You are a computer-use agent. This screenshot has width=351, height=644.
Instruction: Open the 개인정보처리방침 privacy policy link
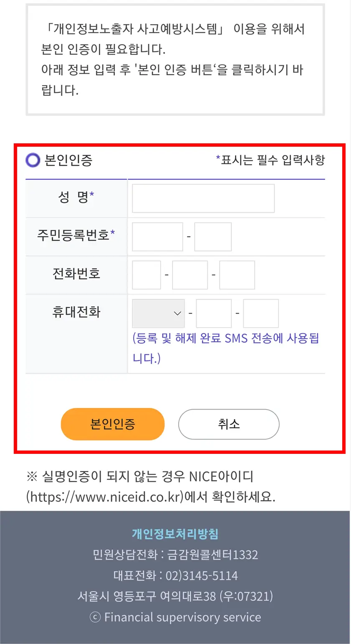point(175,533)
